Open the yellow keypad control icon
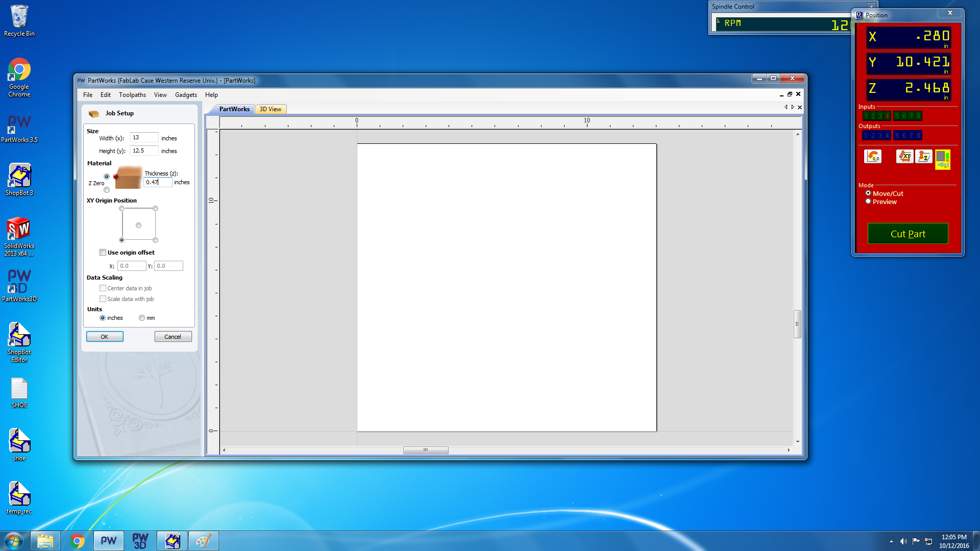980x551 pixels. point(943,160)
